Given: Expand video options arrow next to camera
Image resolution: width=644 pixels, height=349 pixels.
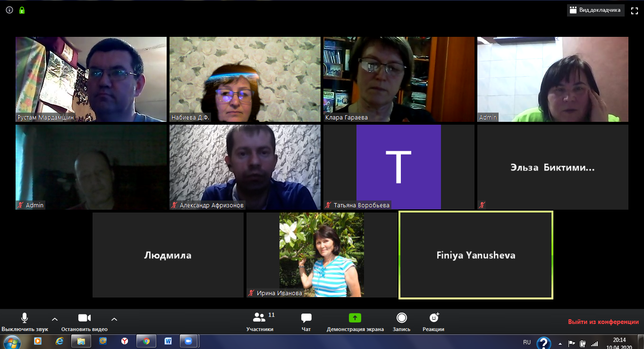Looking at the screenshot, I should [x=114, y=319].
